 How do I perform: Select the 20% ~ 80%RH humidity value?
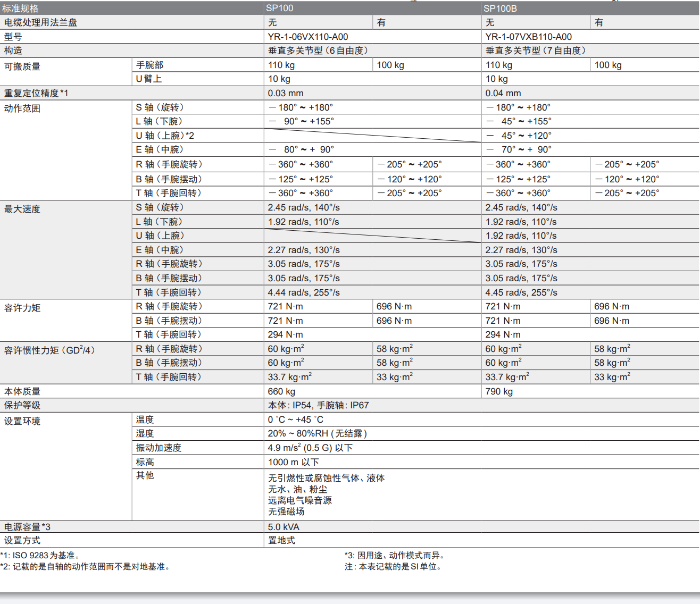(317, 433)
